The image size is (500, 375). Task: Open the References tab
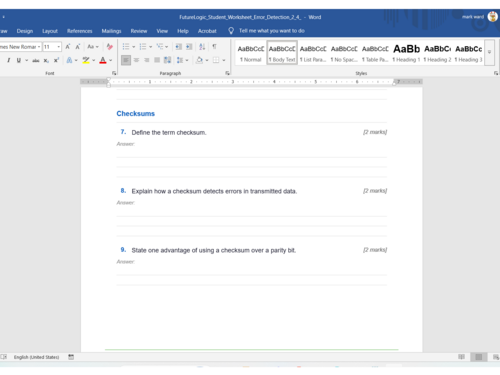(80, 31)
